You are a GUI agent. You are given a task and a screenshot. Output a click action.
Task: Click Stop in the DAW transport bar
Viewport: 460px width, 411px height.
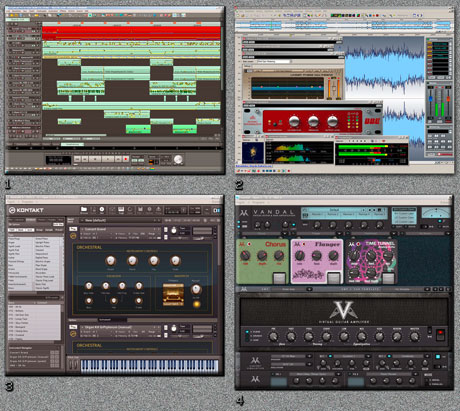point(95,159)
